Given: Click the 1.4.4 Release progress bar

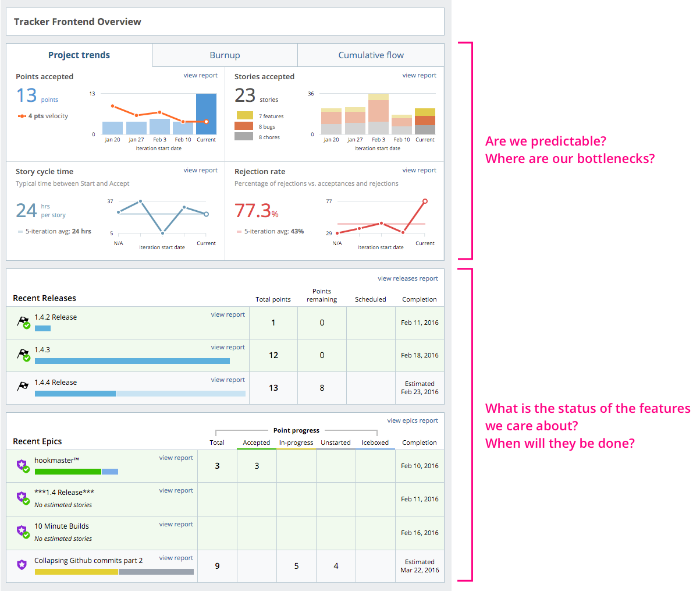Looking at the screenshot, I should click(140, 394).
